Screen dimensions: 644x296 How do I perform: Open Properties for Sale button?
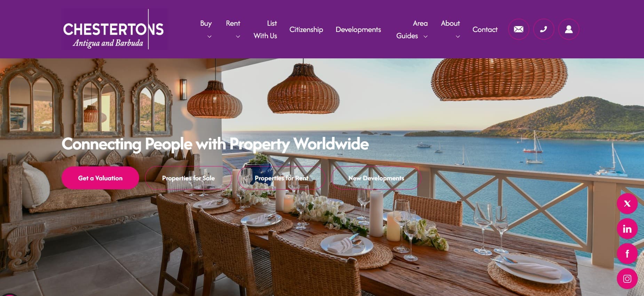(188, 178)
